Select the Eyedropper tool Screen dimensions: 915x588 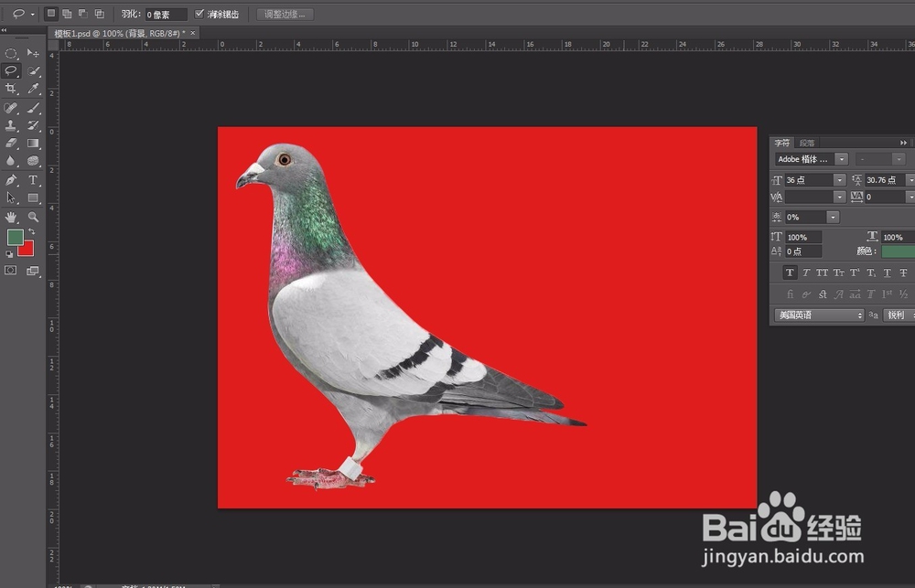pos(33,89)
